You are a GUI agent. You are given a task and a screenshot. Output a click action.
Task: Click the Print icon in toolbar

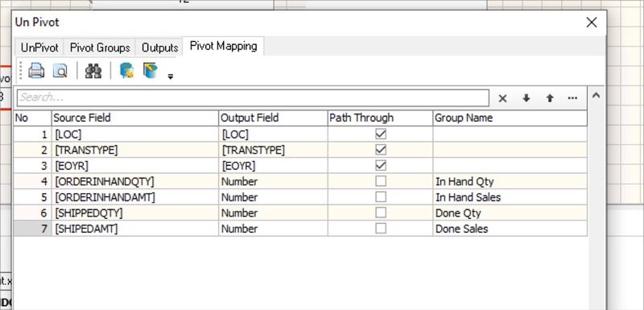coord(36,71)
